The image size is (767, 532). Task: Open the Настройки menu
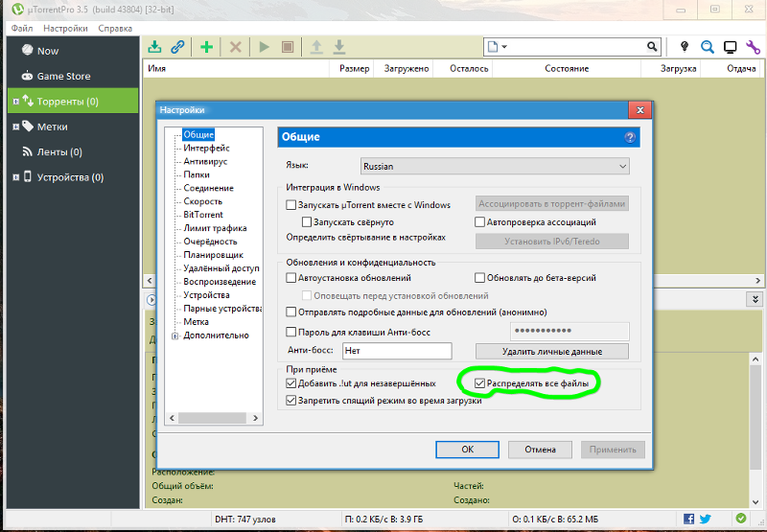pyautogui.click(x=65, y=29)
